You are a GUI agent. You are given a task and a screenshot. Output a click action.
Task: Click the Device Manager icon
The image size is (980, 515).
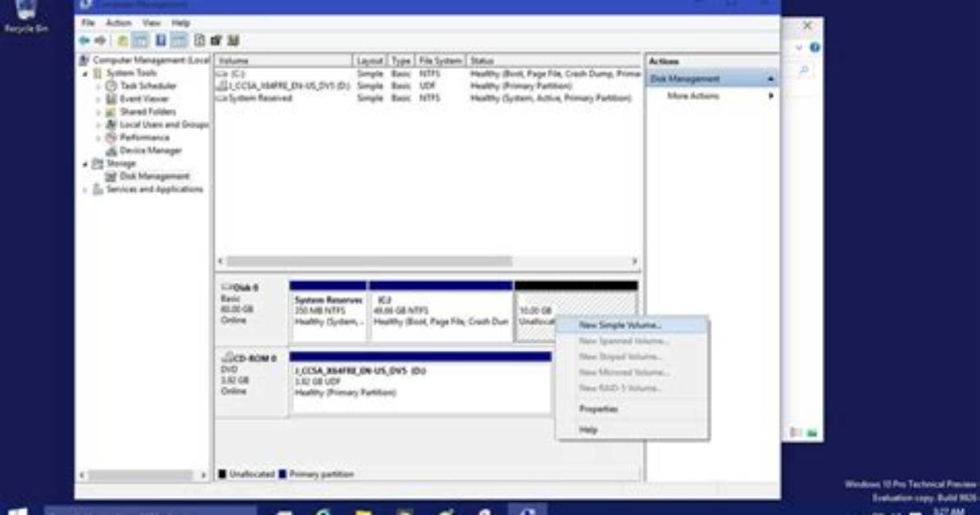coord(111,150)
